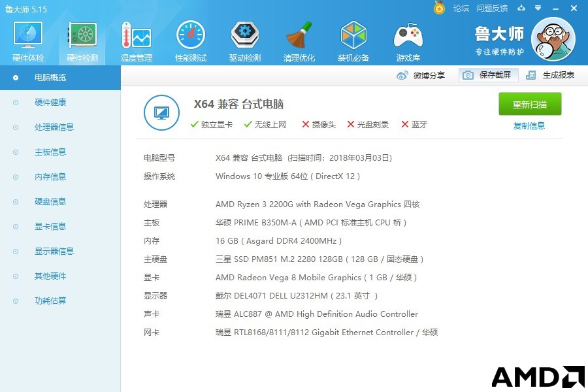The height and width of the screenshot is (392, 588).
Task: Click the radio dot beside 处理器信息
Action: click(16, 127)
